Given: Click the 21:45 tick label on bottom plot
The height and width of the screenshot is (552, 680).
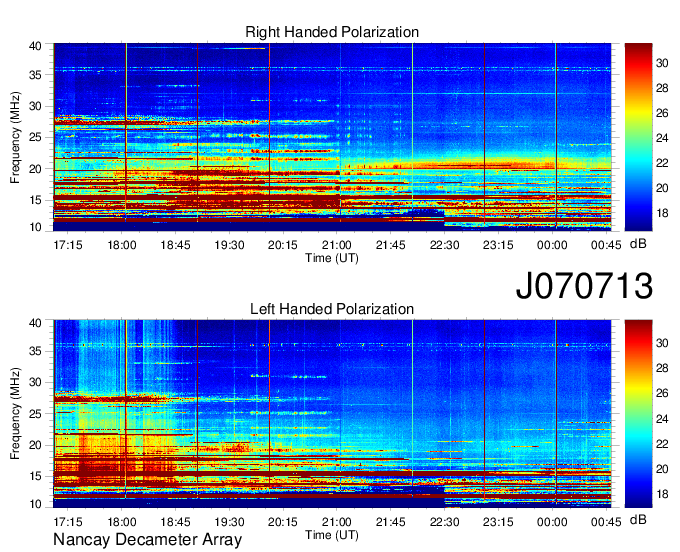Looking at the screenshot, I should [391, 522].
